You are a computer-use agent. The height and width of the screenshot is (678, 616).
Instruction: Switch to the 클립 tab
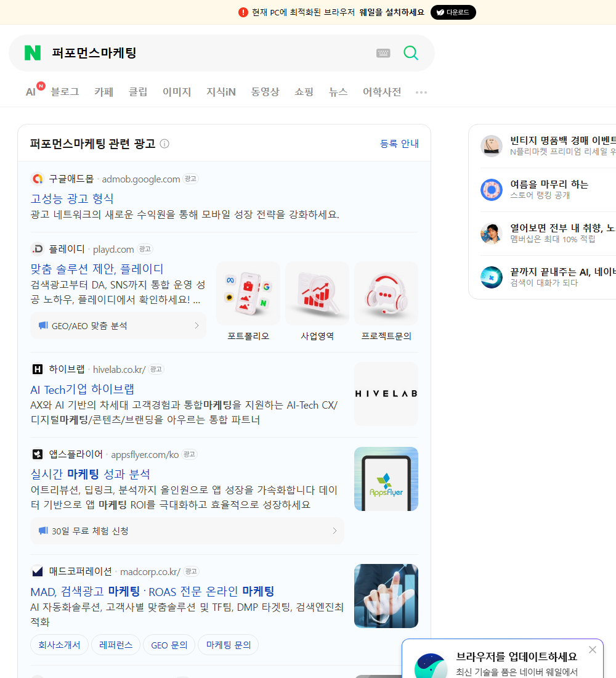(x=138, y=92)
